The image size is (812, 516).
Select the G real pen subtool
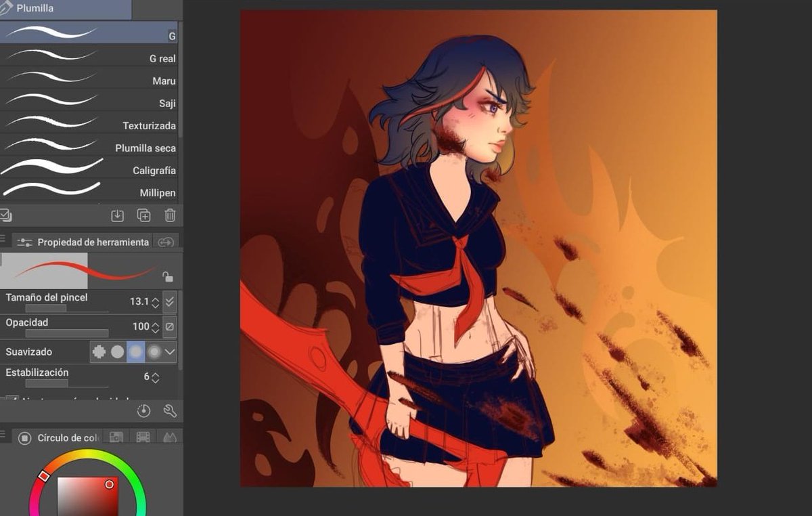pyautogui.click(x=89, y=55)
